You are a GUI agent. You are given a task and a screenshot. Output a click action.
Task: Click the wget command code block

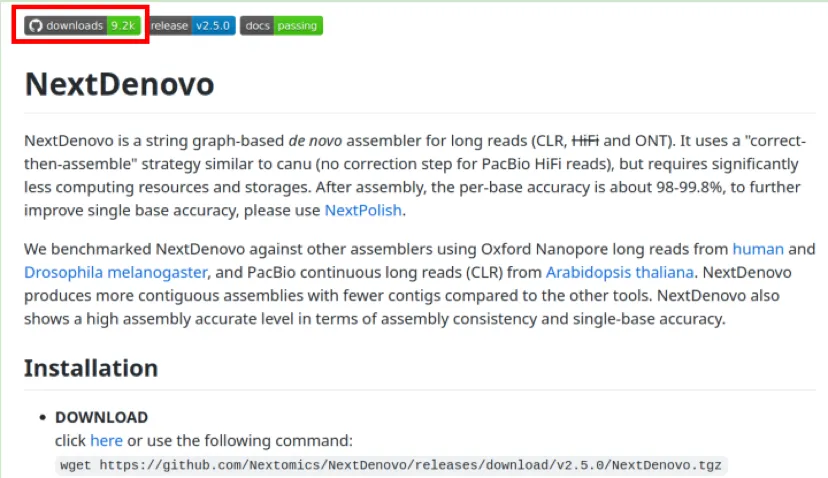coord(391,465)
